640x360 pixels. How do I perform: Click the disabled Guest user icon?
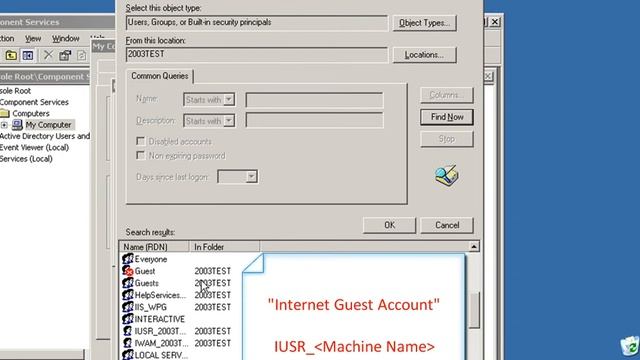(x=128, y=271)
